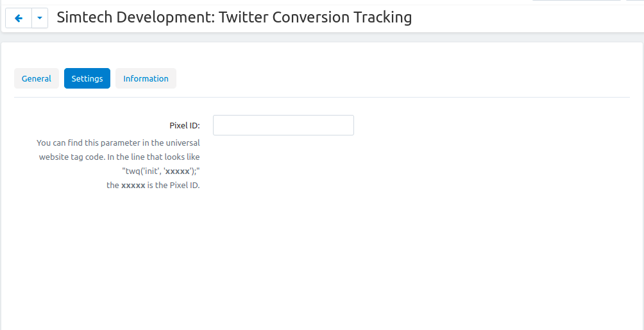Click the partly visible button edge at top right

click(576, 1)
